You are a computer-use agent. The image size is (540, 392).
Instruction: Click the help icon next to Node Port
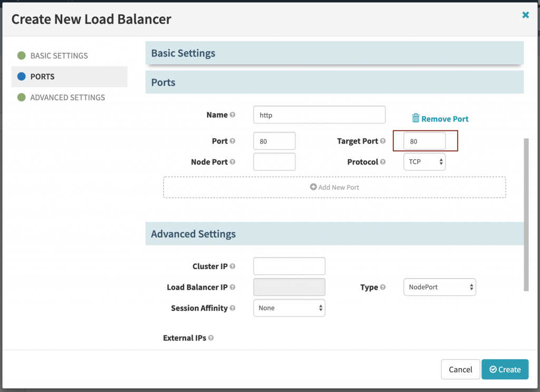[x=233, y=162]
